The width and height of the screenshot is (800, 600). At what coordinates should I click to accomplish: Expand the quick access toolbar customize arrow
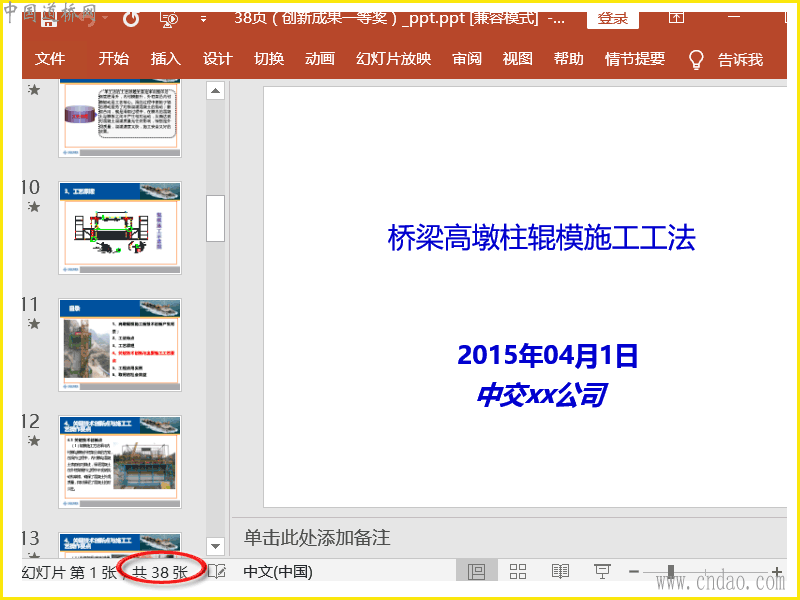[203, 19]
